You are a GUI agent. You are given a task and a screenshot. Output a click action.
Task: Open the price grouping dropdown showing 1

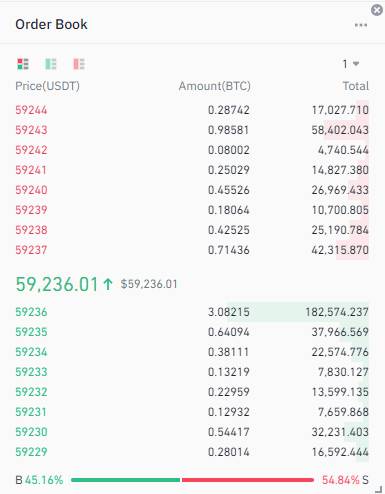point(351,64)
